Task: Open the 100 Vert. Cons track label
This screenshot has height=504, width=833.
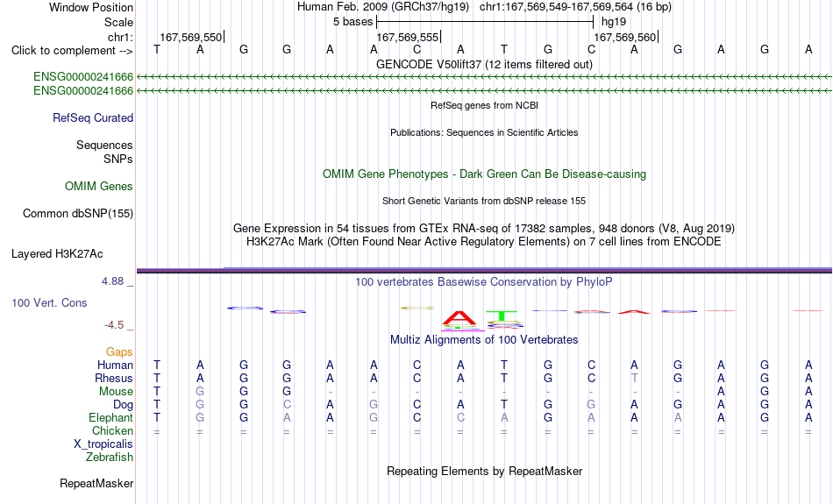Action: [49, 302]
